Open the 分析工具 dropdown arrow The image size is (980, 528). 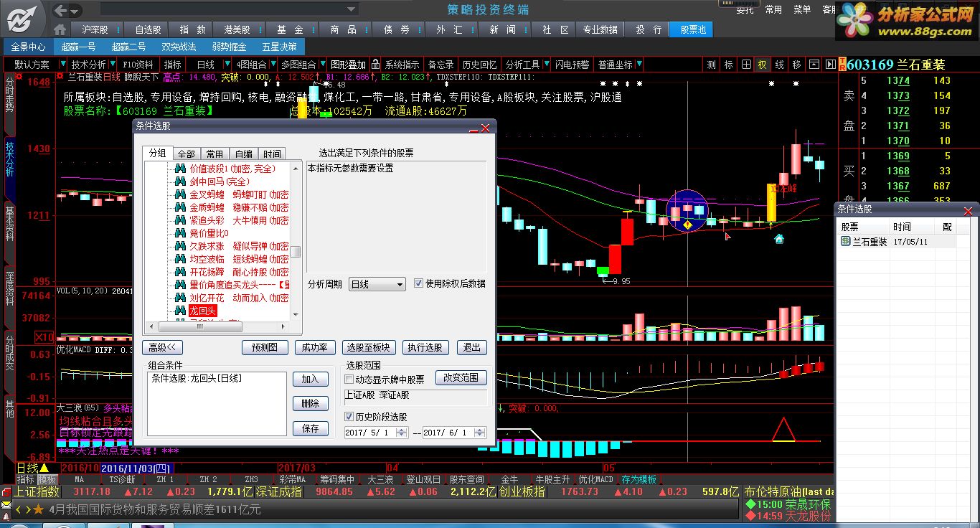click(545, 65)
